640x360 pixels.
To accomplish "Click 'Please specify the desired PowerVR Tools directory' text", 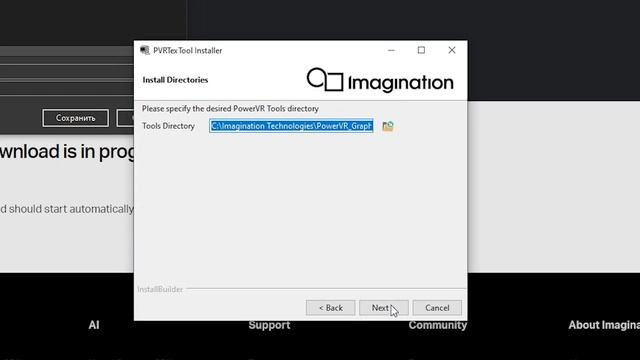I will (230, 109).
